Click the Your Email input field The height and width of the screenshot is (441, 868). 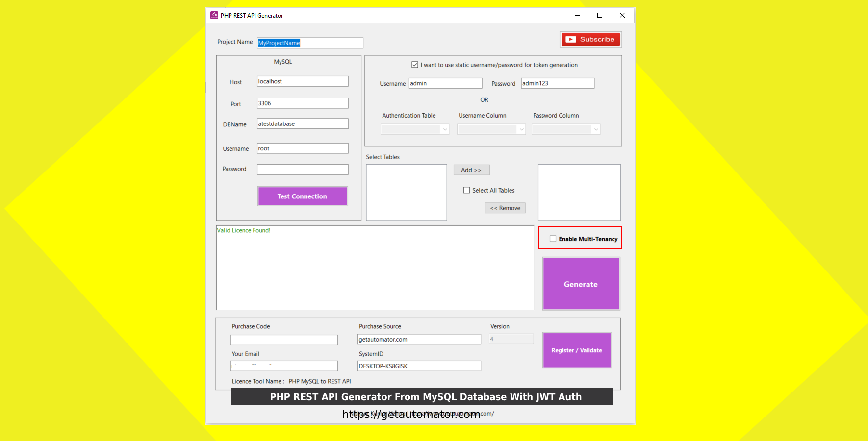tap(284, 366)
